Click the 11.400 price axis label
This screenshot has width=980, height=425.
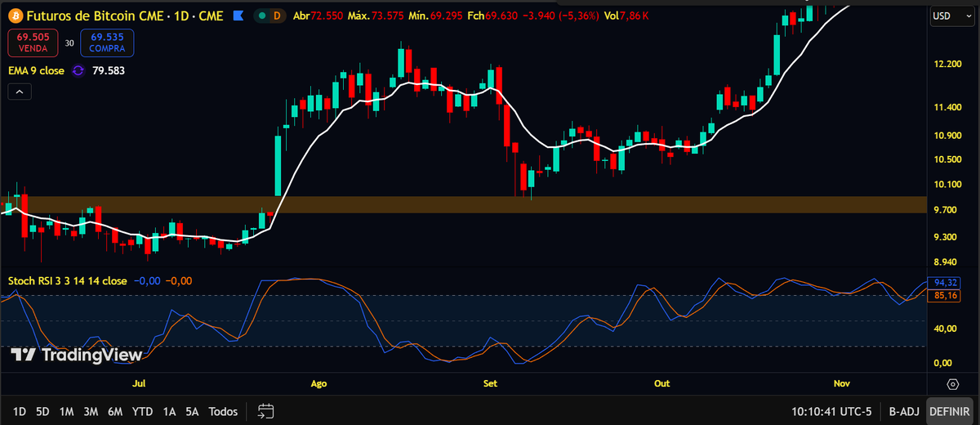(947, 107)
